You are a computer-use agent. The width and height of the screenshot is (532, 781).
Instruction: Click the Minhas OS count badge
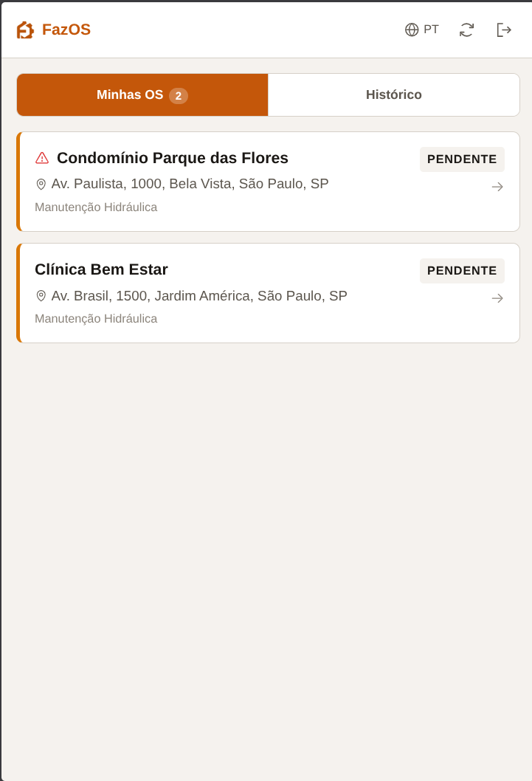[x=179, y=96]
